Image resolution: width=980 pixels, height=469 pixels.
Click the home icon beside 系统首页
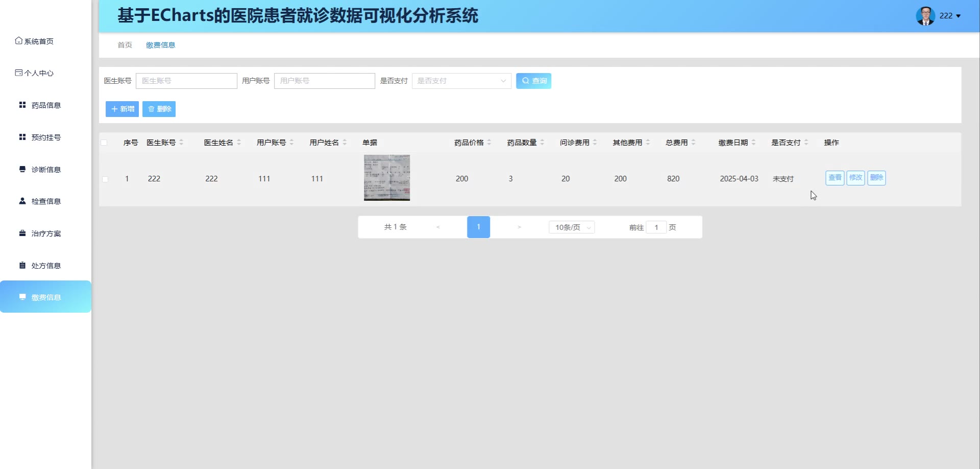[x=18, y=41]
